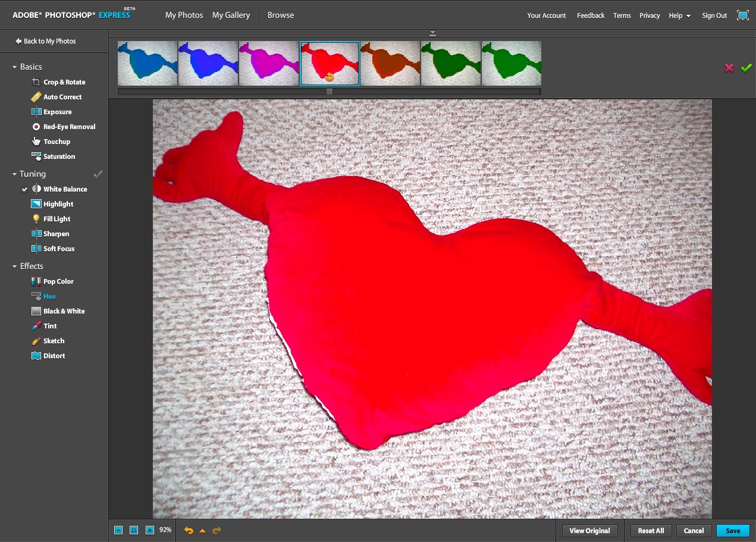Select the Fill Light bulb icon
Viewport: 756px width, 542px height.
[x=36, y=219]
